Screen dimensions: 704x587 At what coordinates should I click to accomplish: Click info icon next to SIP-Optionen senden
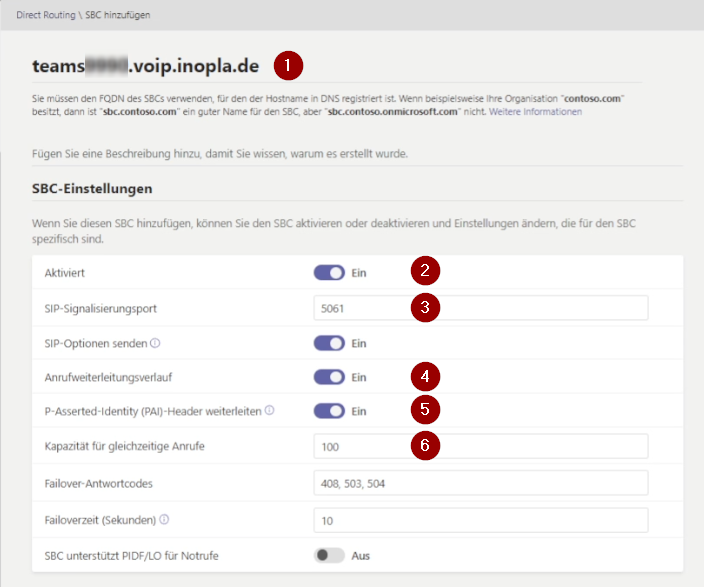coord(155,343)
